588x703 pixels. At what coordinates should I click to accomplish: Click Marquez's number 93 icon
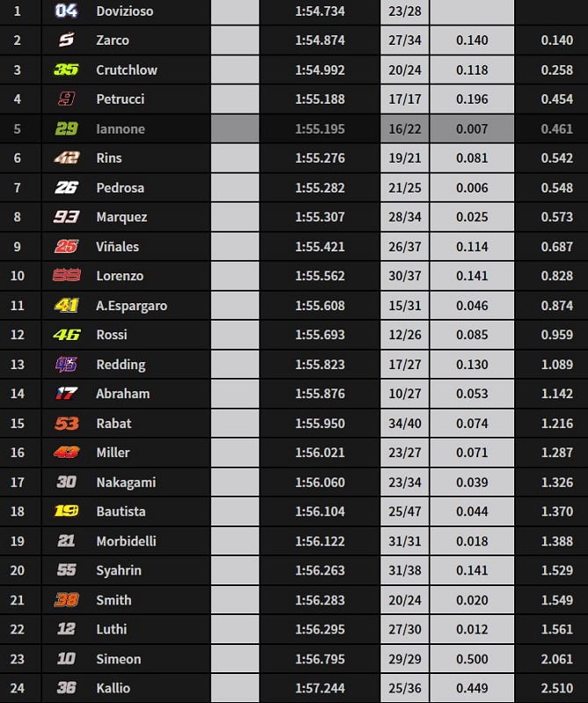point(66,217)
